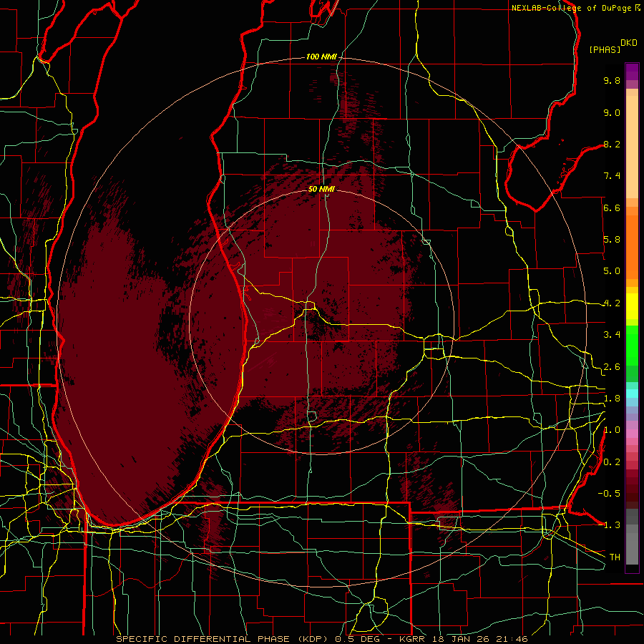Select the 8.2 color scale value
The width and height of the screenshot is (644, 644).
point(612,144)
